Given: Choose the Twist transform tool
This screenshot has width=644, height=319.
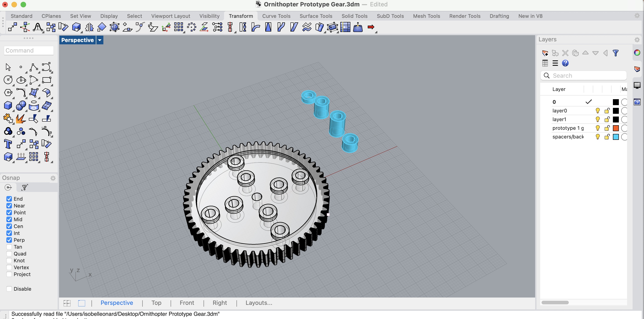Looking at the screenshot, I should (x=243, y=27).
